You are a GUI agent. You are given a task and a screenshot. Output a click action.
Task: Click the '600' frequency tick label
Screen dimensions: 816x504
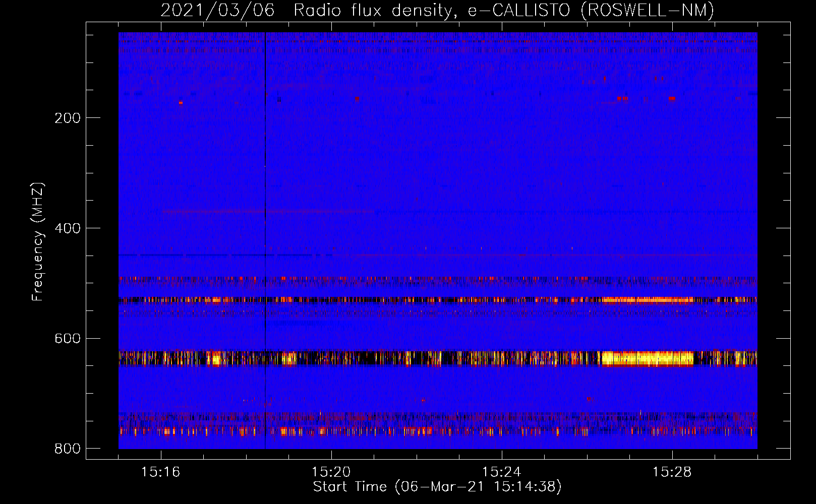click(x=68, y=338)
